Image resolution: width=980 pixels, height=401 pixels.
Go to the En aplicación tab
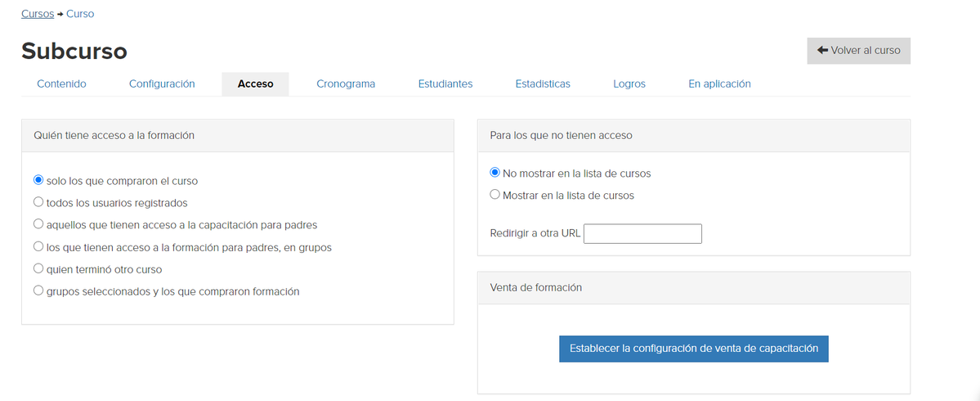pyautogui.click(x=719, y=83)
